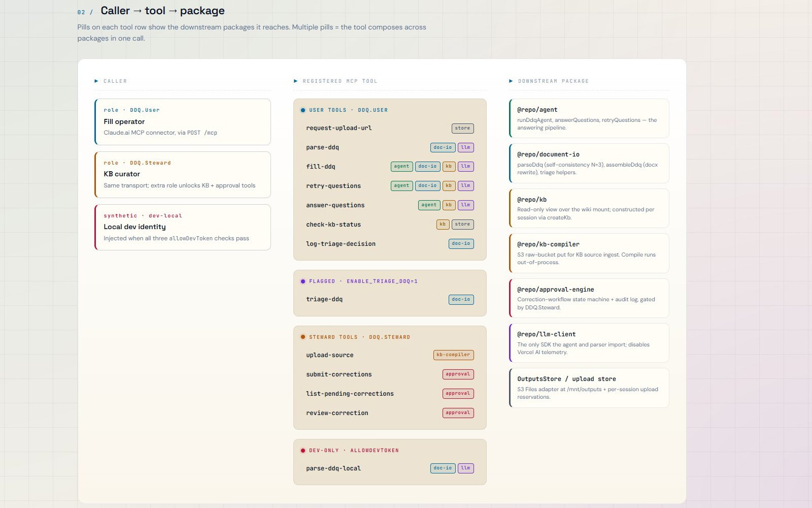Click the approval pill on review-correction row
This screenshot has width=812, height=508.
click(x=458, y=413)
